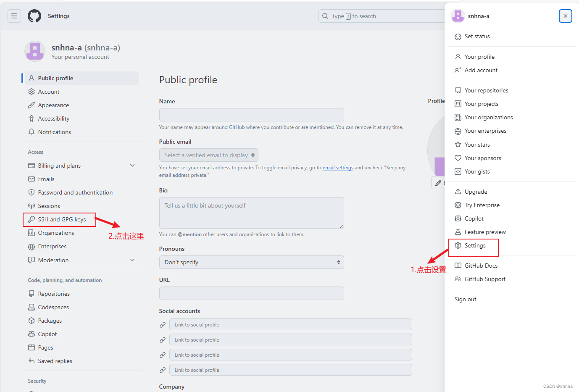The height and width of the screenshot is (392, 579).
Task: Click the Organizations building icon in the sidebar
Action: 32,233
